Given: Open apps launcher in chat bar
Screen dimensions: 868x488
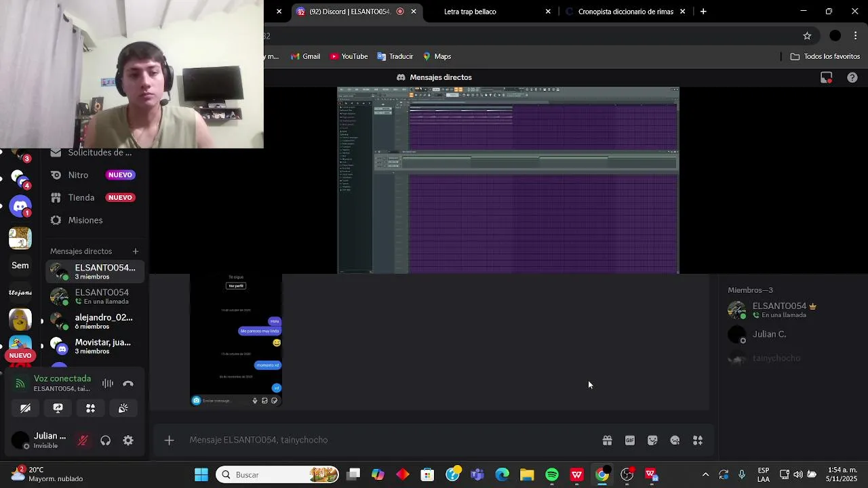Looking at the screenshot, I should click(x=698, y=441).
